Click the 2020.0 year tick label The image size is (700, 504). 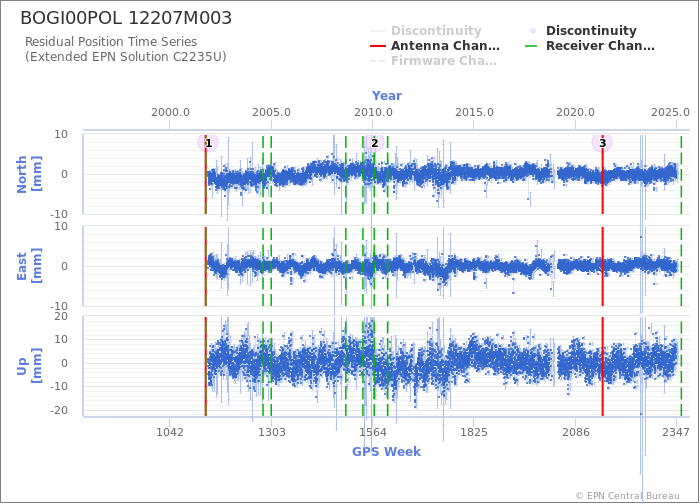(575, 112)
